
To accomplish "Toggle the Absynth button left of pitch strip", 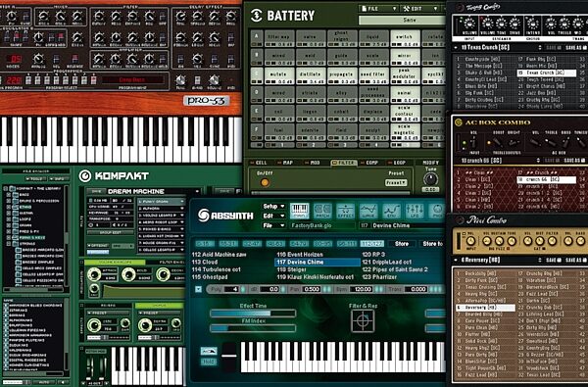I will pos(209,351).
